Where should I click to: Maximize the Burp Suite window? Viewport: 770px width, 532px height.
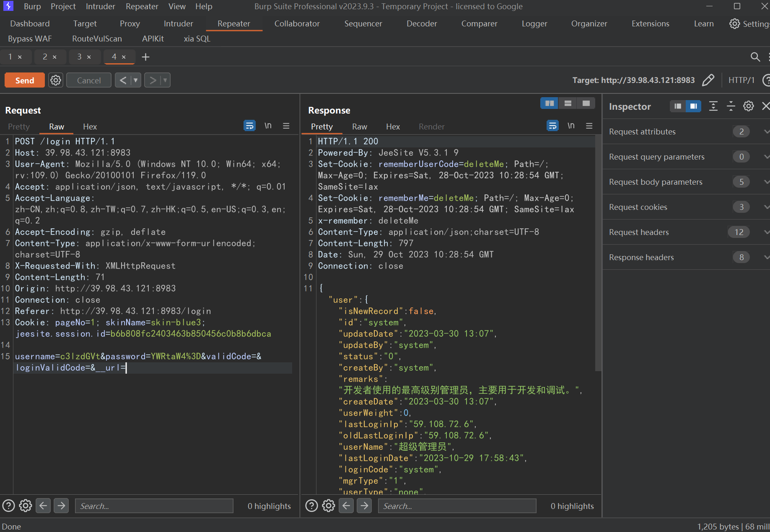click(x=737, y=6)
